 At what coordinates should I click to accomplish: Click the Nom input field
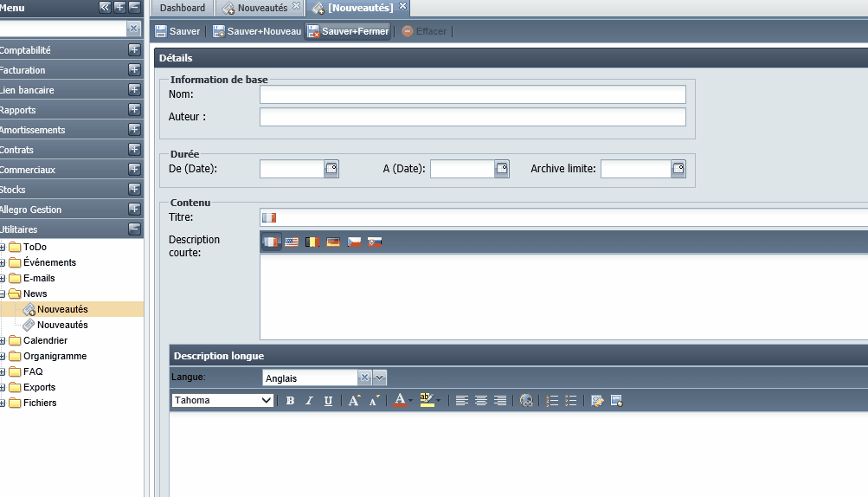tap(473, 94)
